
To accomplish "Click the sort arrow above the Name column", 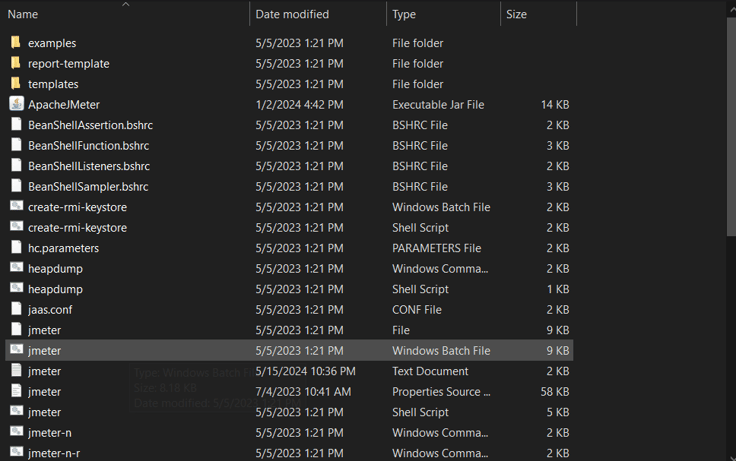I will pyautogui.click(x=126, y=4).
